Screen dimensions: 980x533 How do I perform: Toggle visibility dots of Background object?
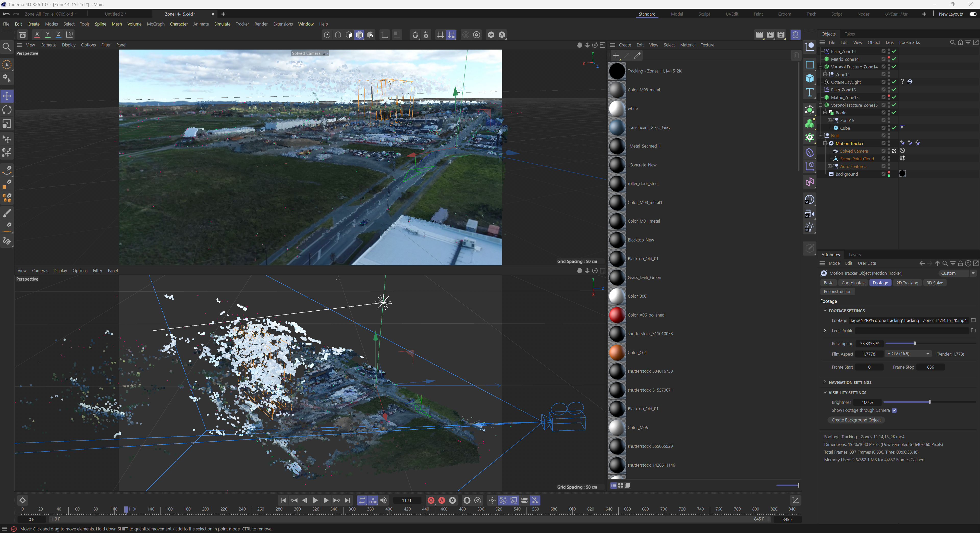coord(889,174)
